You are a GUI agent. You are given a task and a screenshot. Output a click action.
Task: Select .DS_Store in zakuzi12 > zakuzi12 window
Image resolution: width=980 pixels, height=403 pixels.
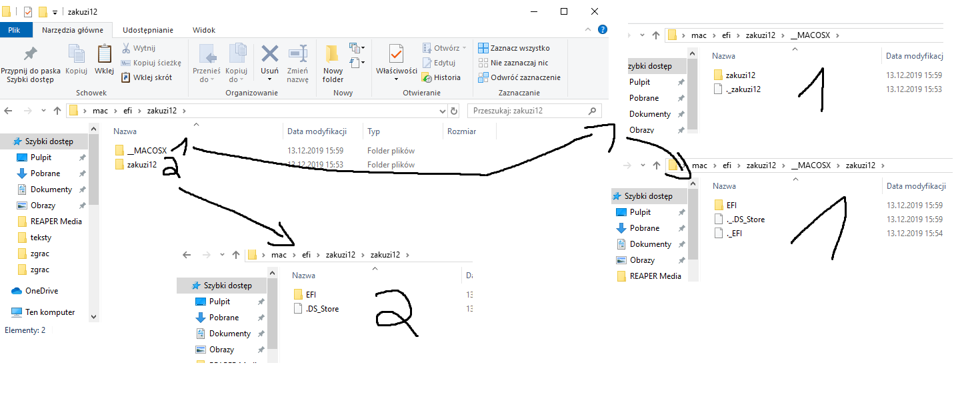(316, 309)
